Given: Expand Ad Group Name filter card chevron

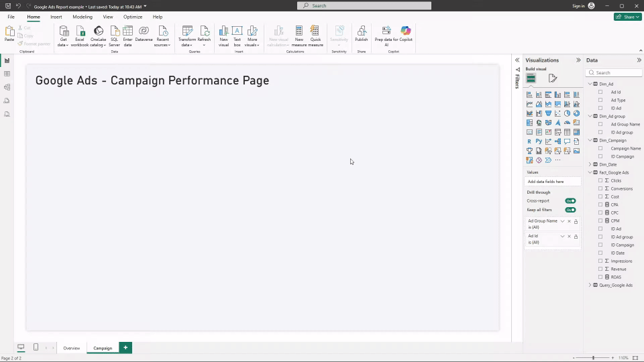Looking at the screenshot, I should 562,221.
